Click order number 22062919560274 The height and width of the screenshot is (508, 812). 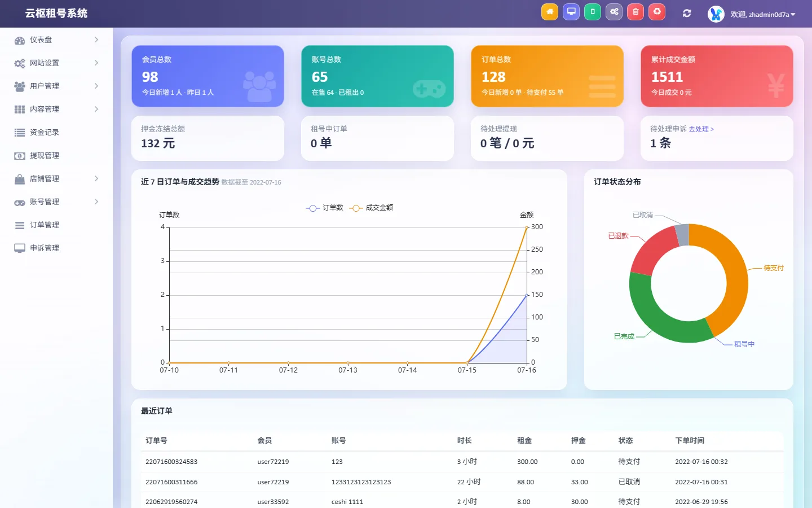coord(171,502)
